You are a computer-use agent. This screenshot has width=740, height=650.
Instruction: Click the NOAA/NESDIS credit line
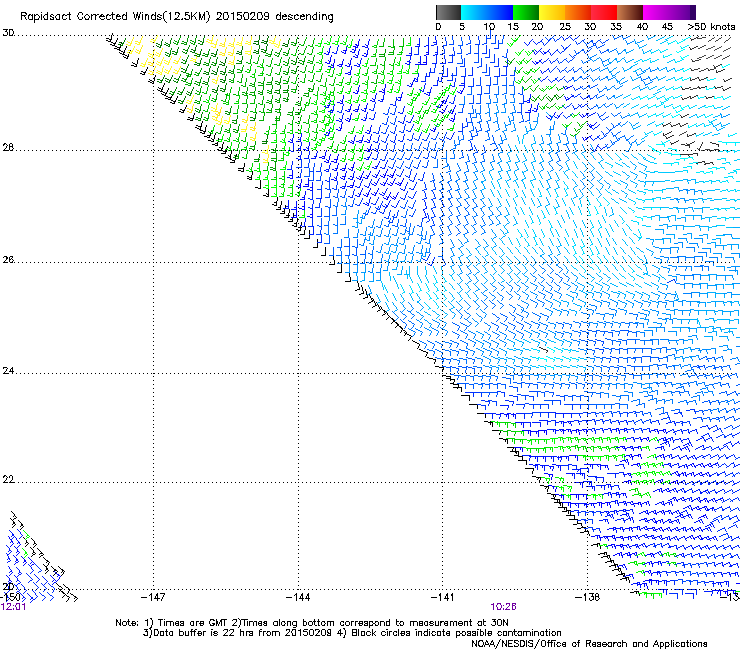click(589, 644)
